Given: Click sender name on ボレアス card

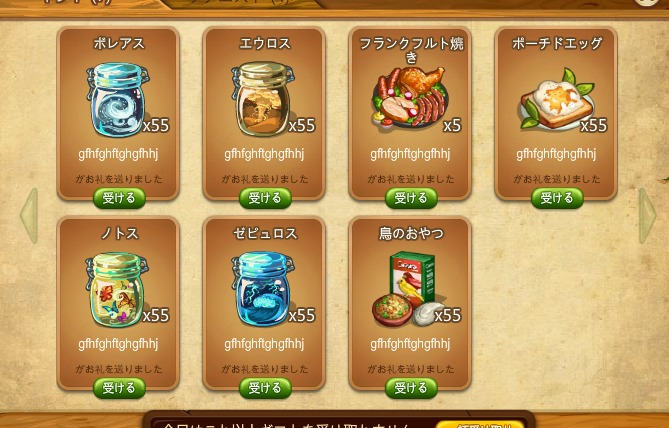Looking at the screenshot, I should [x=118, y=154].
